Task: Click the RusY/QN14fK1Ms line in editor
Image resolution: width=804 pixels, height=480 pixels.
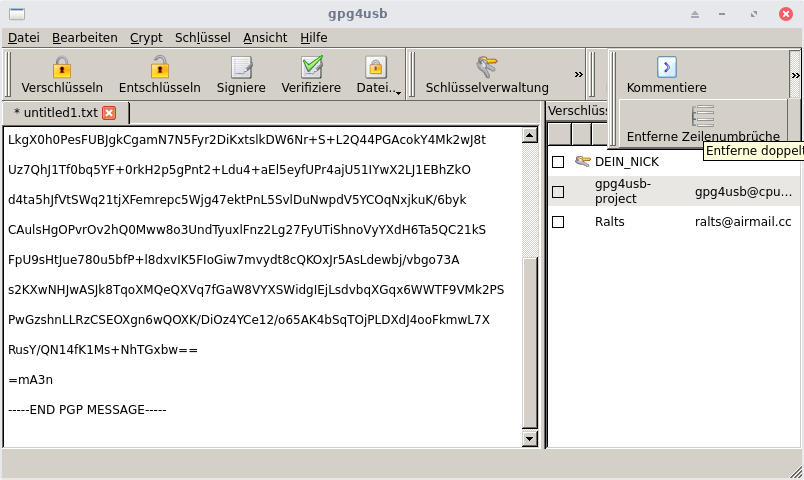Action: click(103, 350)
